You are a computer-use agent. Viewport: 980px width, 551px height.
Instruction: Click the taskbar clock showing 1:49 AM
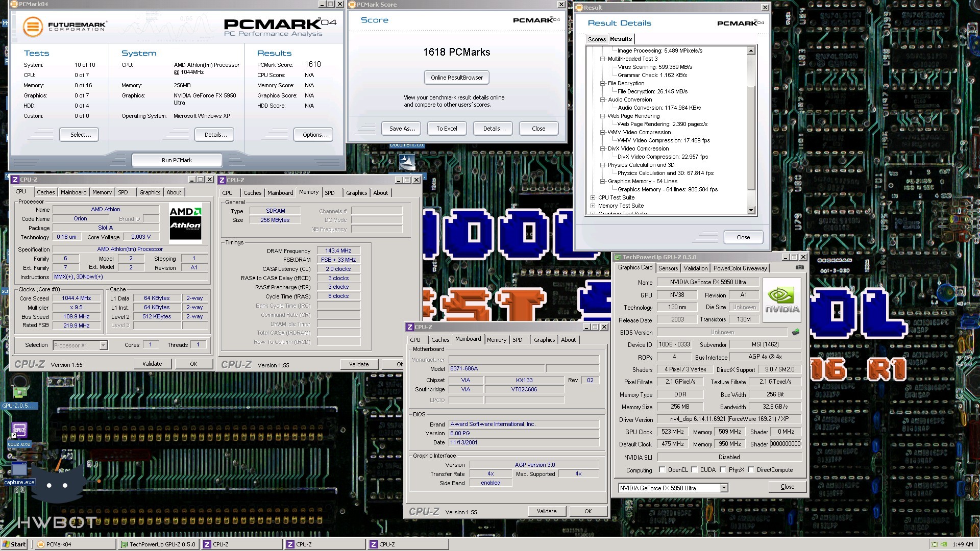(x=962, y=544)
